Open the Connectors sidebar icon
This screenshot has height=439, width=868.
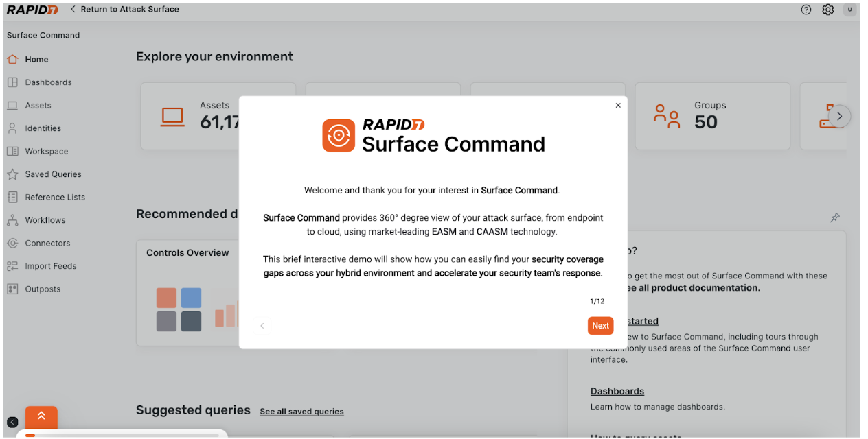12,244
